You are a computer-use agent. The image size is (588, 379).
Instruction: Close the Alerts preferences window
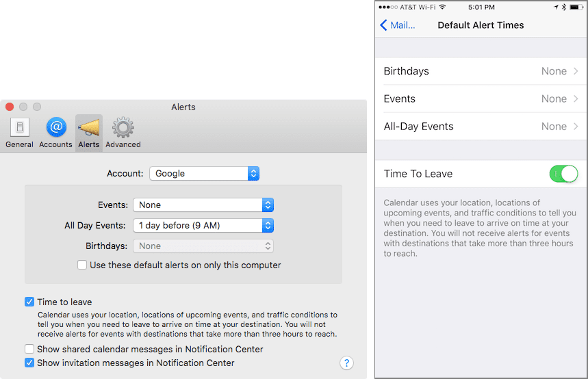tap(10, 107)
